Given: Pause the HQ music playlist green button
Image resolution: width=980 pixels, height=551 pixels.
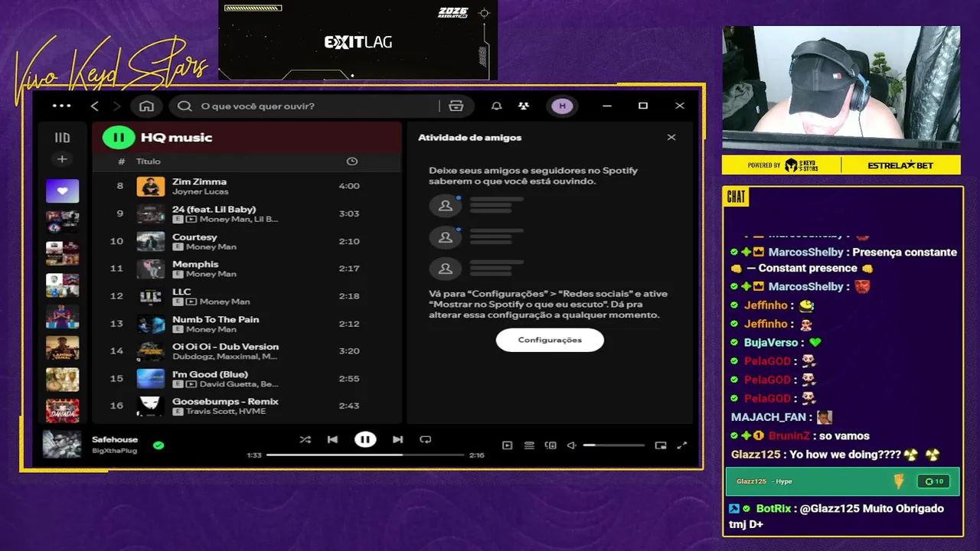Looking at the screenshot, I should pyautogui.click(x=119, y=138).
